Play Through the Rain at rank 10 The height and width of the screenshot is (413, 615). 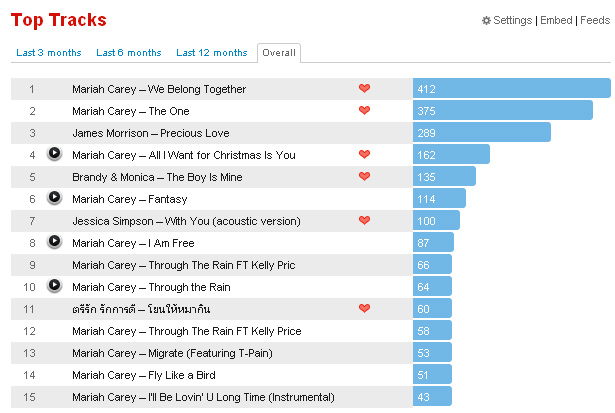(x=55, y=285)
